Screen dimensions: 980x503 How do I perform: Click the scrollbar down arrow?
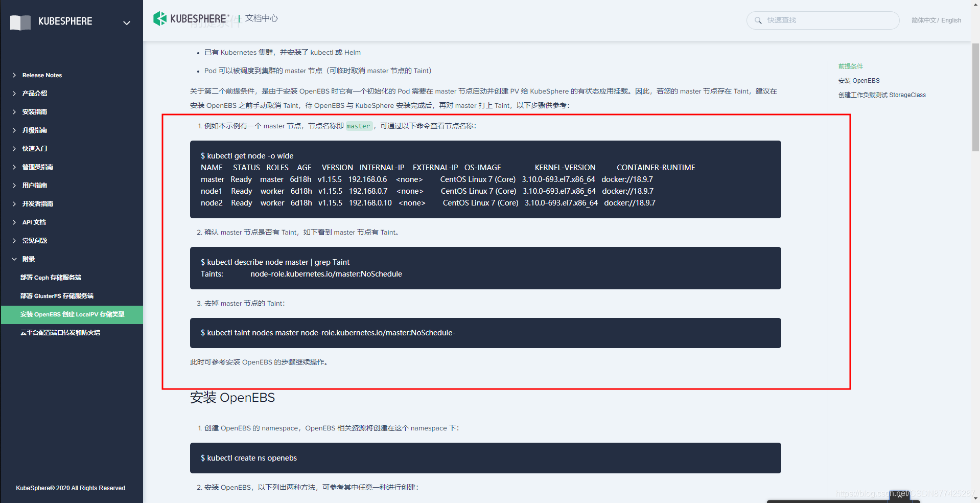coord(975,498)
